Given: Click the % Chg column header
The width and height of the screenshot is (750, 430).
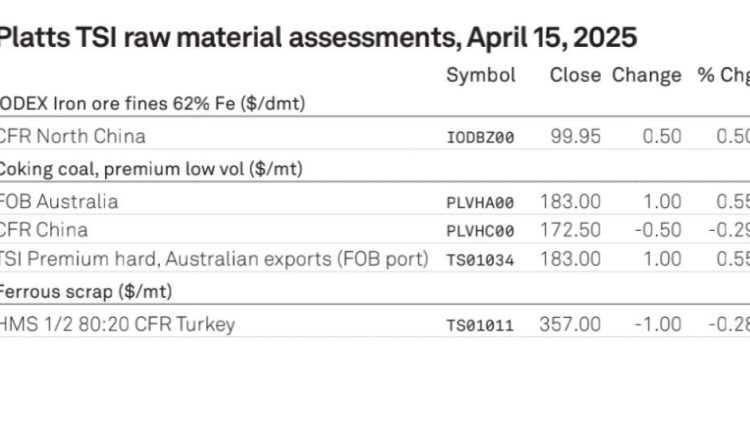Looking at the screenshot, I should pos(723,76).
